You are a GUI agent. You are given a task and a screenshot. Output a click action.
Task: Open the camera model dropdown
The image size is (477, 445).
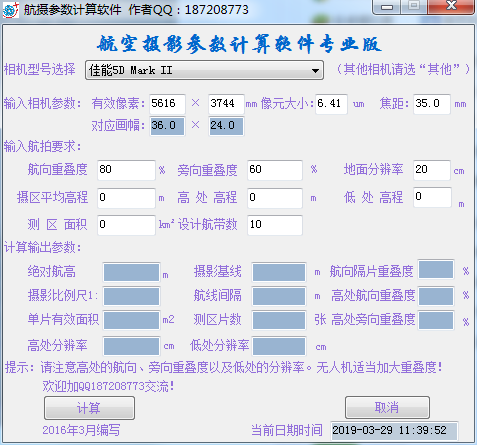click(204, 70)
